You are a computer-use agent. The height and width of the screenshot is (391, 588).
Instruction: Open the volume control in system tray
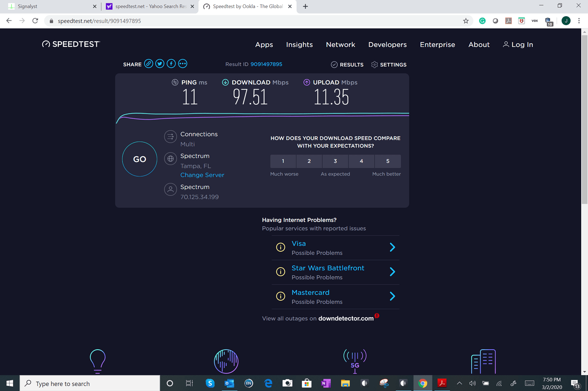click(x=473, y=383)
